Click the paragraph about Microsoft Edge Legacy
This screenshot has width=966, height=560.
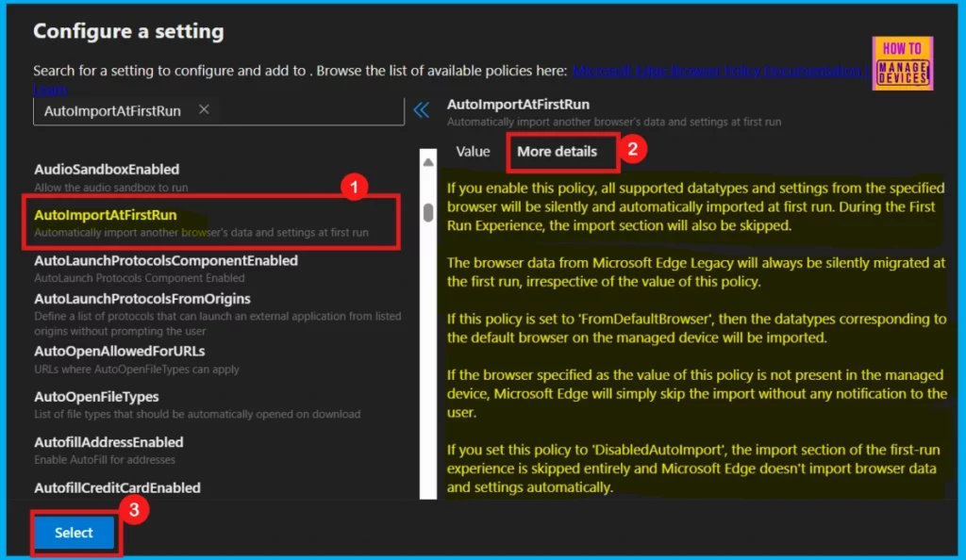(696, 272)
